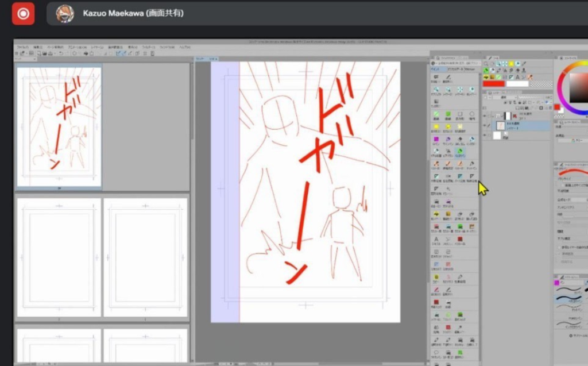Open the layer blending mode dropdown
The image size is (588, 366).
point(504,97)
